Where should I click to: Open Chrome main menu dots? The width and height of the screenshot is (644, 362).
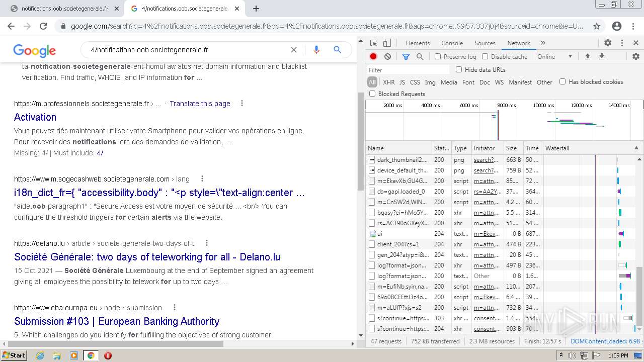(x=633, y=26)
